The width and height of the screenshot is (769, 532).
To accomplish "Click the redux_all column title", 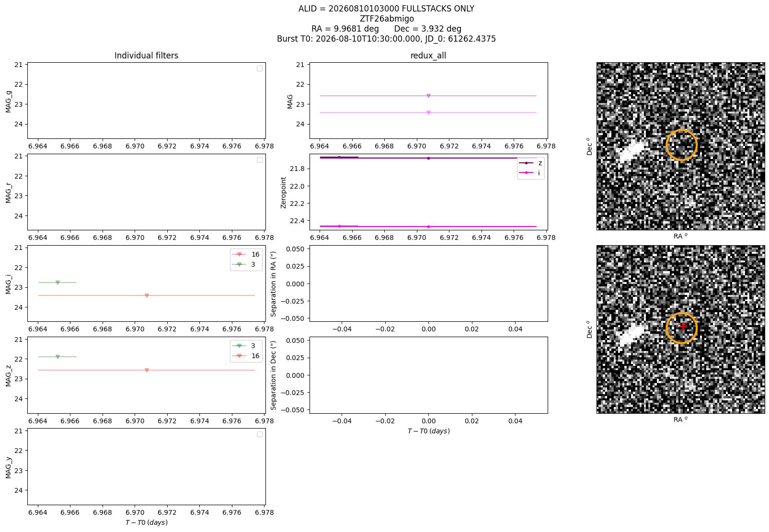I will (428, 56).
